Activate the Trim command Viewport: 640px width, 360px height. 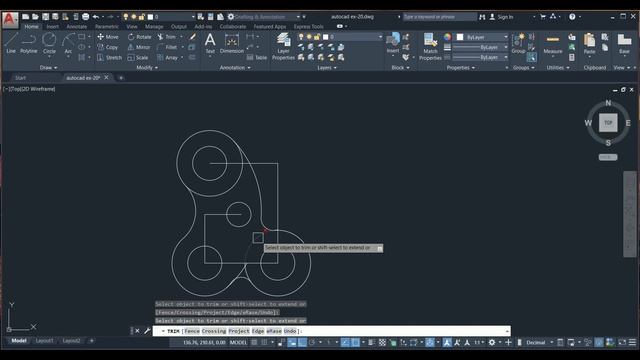(167, 37)
